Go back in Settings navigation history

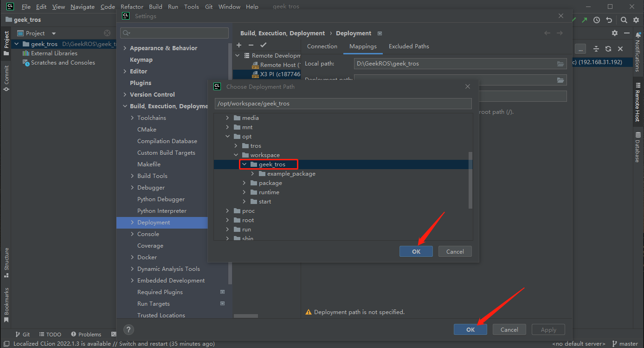(547, 33)
